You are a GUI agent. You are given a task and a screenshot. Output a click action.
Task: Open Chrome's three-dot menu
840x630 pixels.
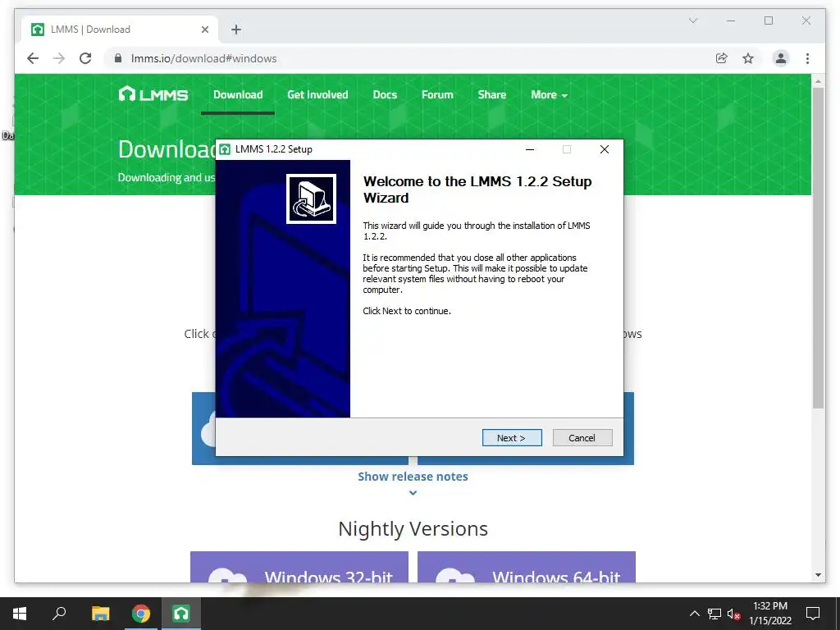[807, 58]
